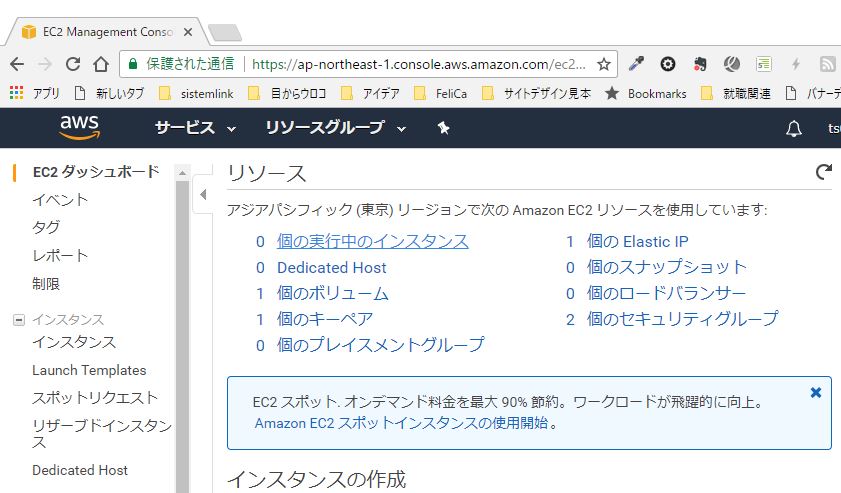Open インスタンス page in the sidebar

[x=74, y=342]
